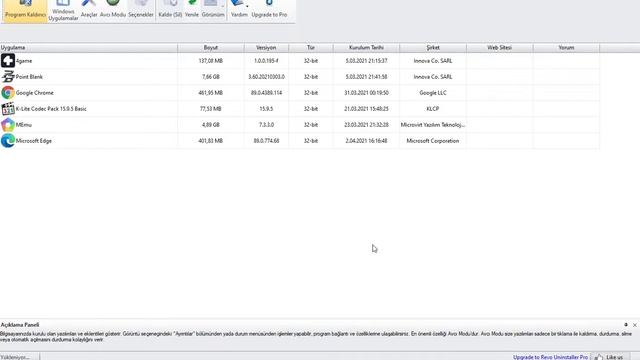The height and width of the screenshot is (360, 640).
Task: Refresh the list with Yenile
Action: click(192, 10)
